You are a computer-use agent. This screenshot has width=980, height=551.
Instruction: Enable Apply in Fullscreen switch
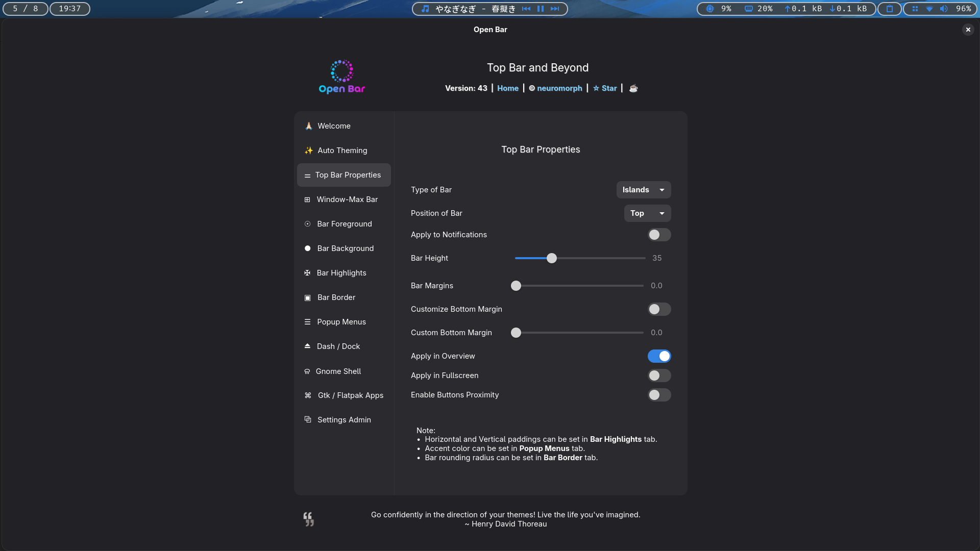click(659, 375)
